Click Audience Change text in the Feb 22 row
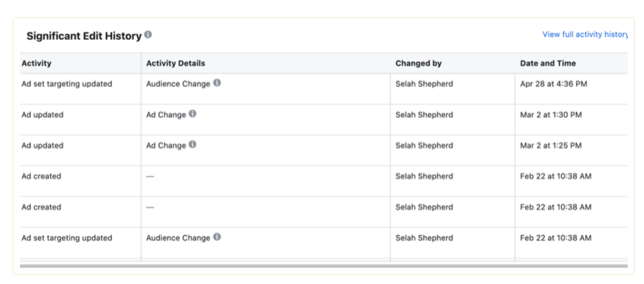This screenshot has width=644, height=284. click(178, 238)
